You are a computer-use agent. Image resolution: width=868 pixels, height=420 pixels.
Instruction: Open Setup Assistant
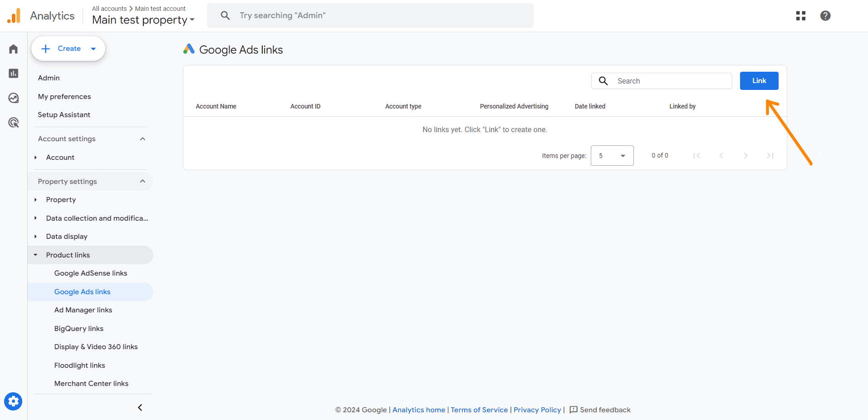pos(64,115)
